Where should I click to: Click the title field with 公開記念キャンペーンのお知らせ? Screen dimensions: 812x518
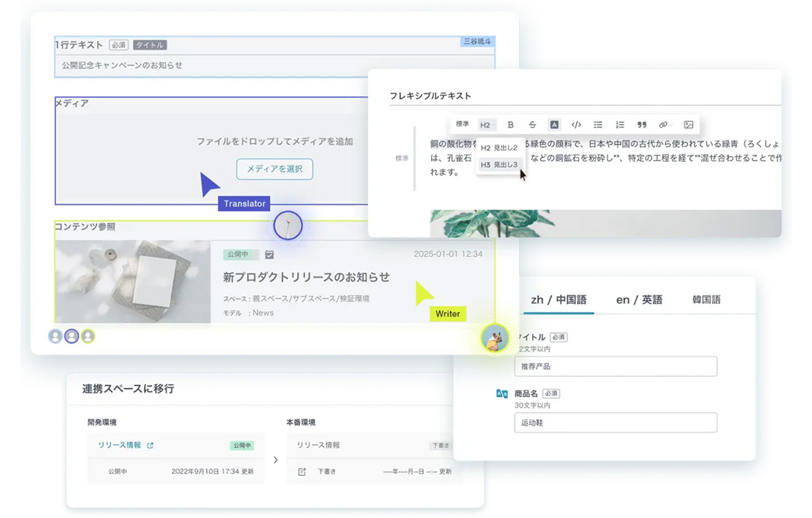pyautogui.click(x=275, y=66)
